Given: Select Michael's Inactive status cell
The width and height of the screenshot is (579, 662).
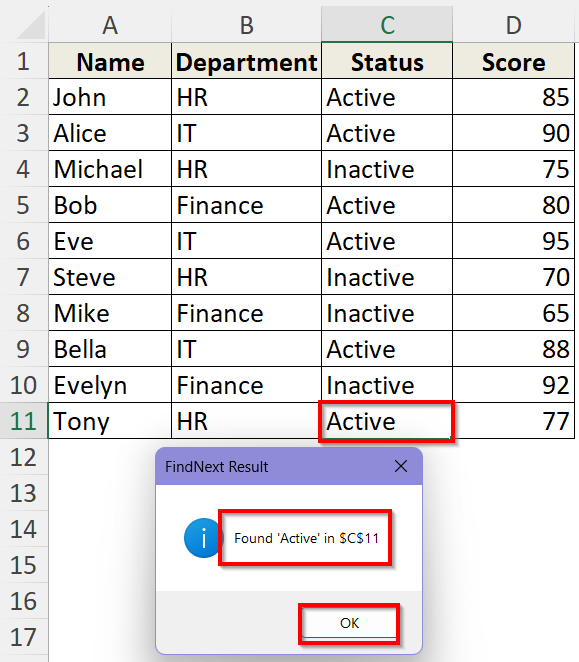Looking at the screenshot, I should tap(387, 169).
